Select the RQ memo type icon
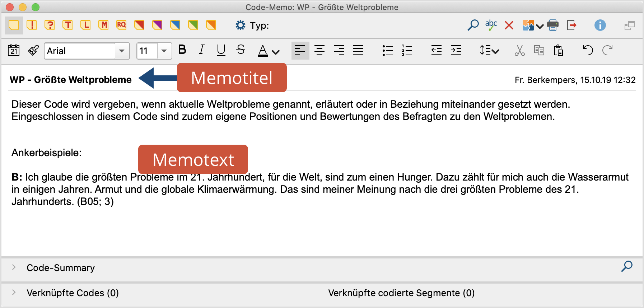644x308 pixels. click(121, 25)
